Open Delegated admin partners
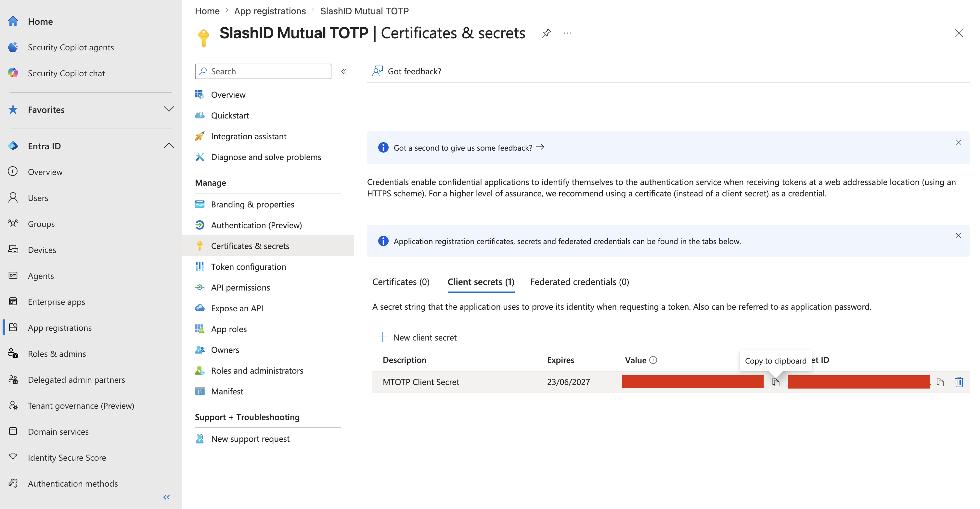The height and width of the screenshot is (509, 980). (x=76, y=379)
